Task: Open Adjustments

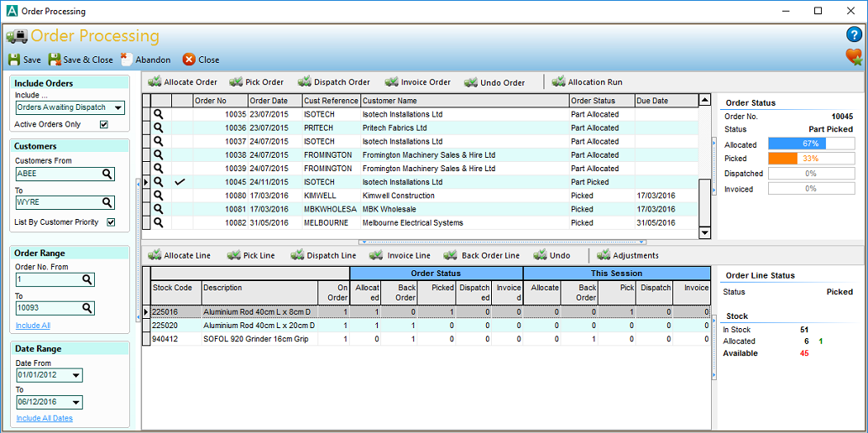Action: (628, 255)
